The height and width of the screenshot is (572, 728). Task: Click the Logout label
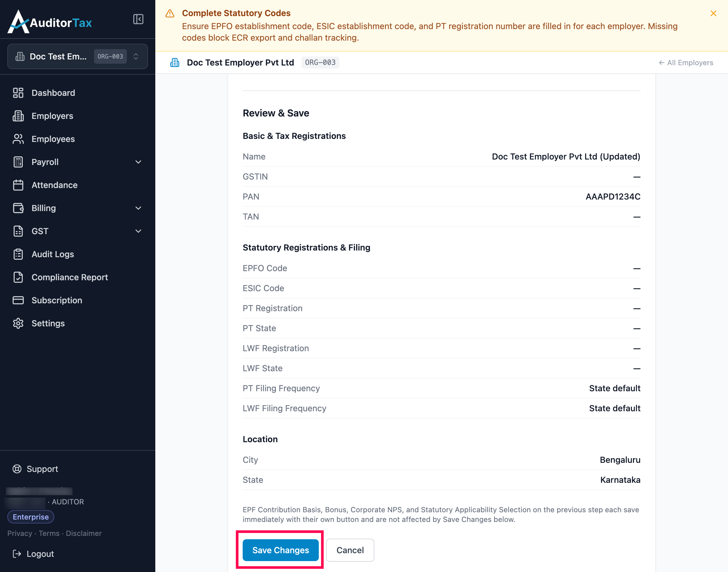pyautogui.click(x=40, y=554)
